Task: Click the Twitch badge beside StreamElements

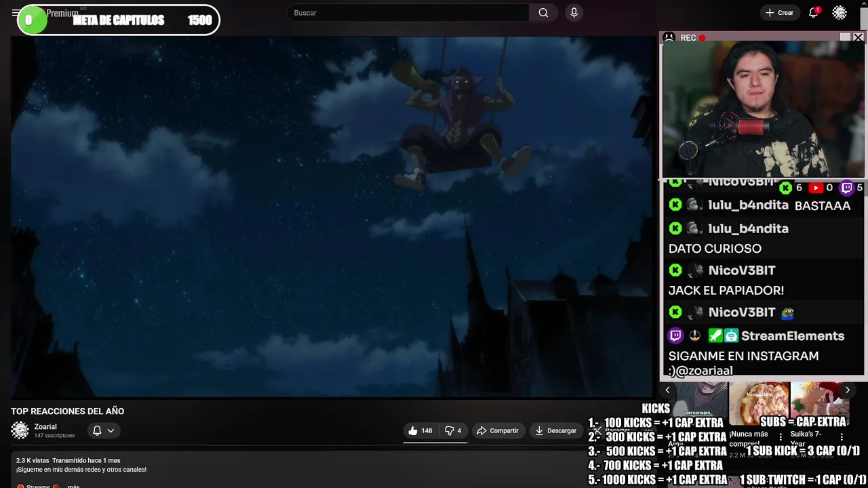Action: coord(675,335)
